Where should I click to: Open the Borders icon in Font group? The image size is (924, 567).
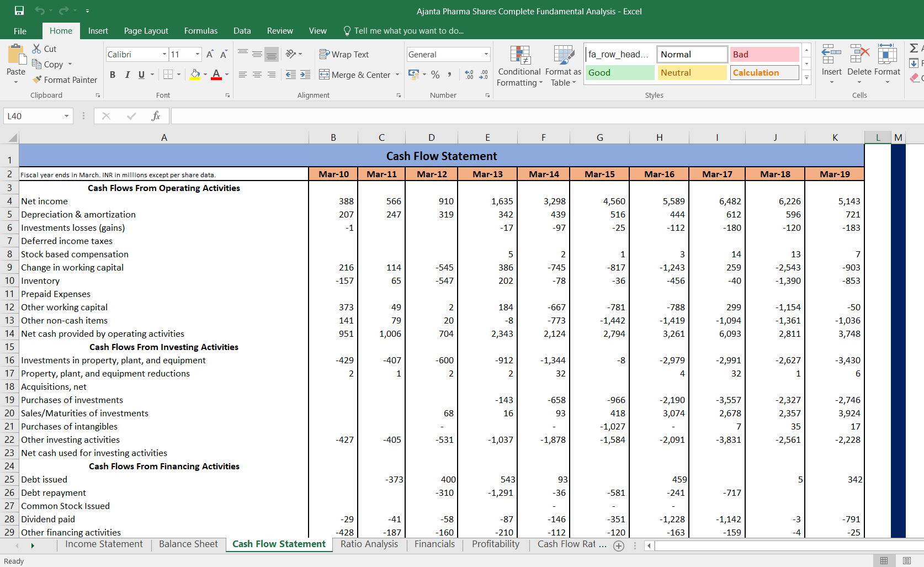(x=168, y=75)
